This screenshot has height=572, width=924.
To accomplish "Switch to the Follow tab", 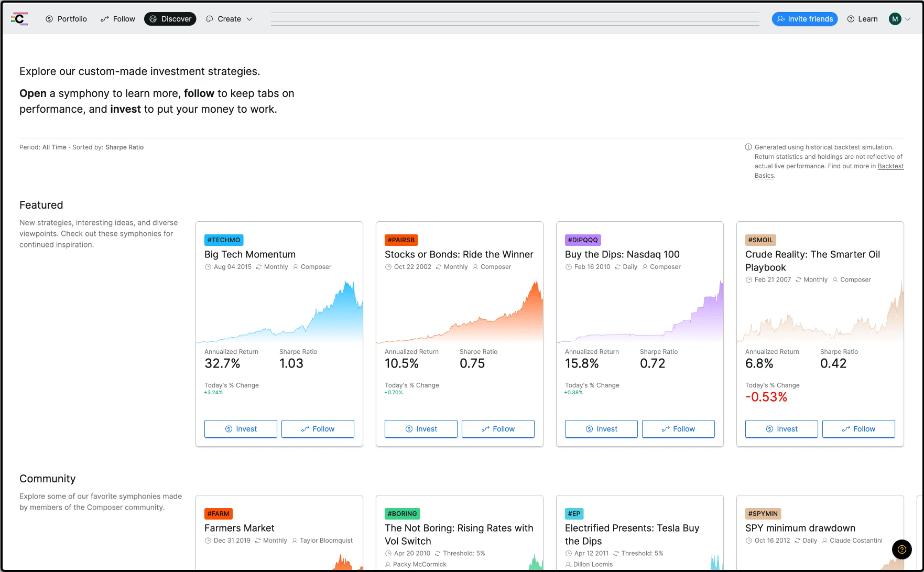I will coord(118,19).
